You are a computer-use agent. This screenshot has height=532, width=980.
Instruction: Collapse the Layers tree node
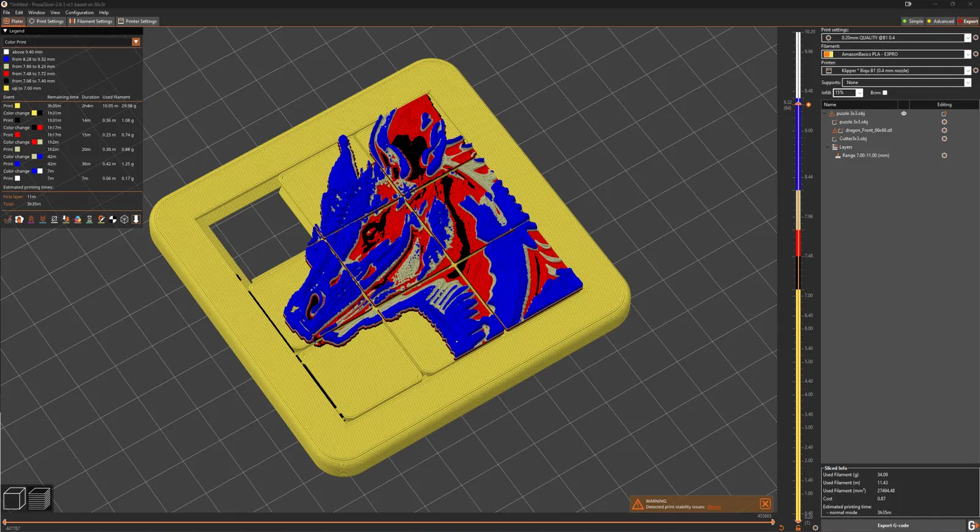point(827,147)
